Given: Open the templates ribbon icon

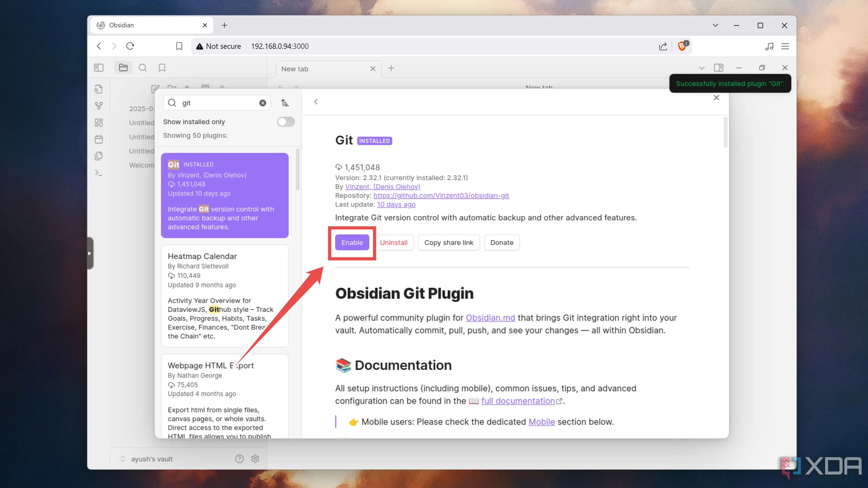Looking at the screenshot, I should (99, 156).
